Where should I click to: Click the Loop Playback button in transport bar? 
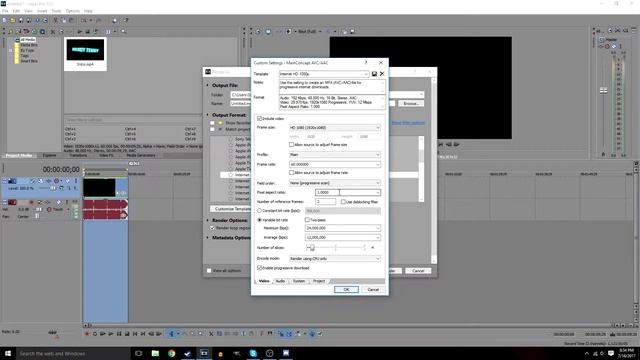tap(95, 333)
